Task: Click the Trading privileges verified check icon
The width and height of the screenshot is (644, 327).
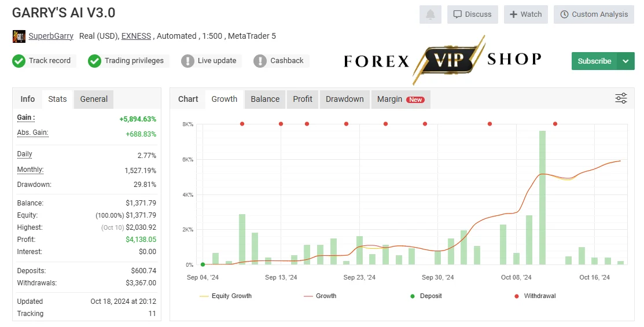Action: (x=94, y=61)
